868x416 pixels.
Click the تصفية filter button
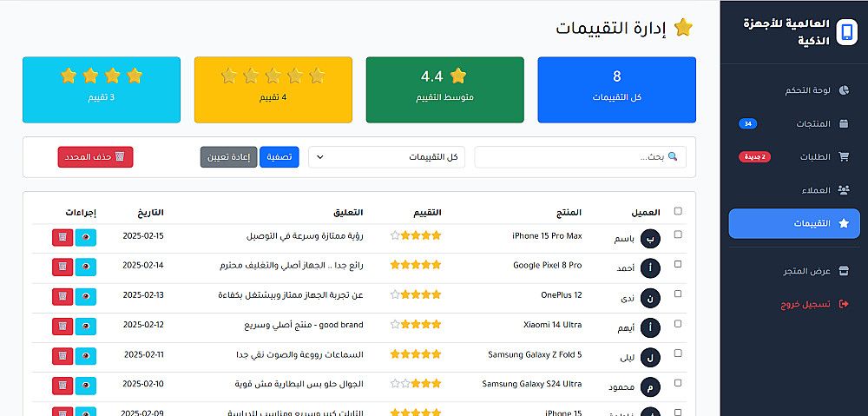click(279, 157)
